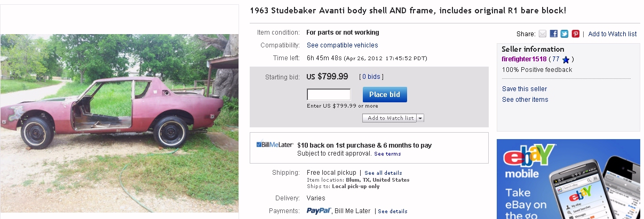View See other items link
The width and height of the screenshot is (644, 219).
pos(525,100)
